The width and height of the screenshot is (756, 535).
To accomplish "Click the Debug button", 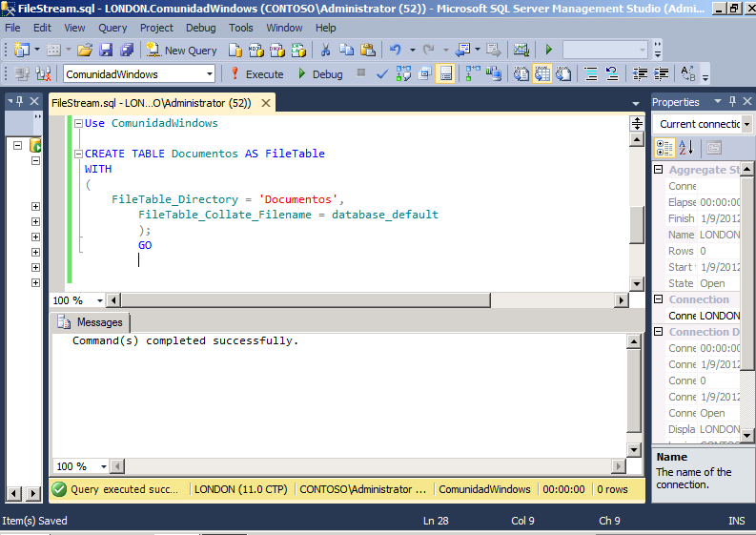I will point(320,73).
